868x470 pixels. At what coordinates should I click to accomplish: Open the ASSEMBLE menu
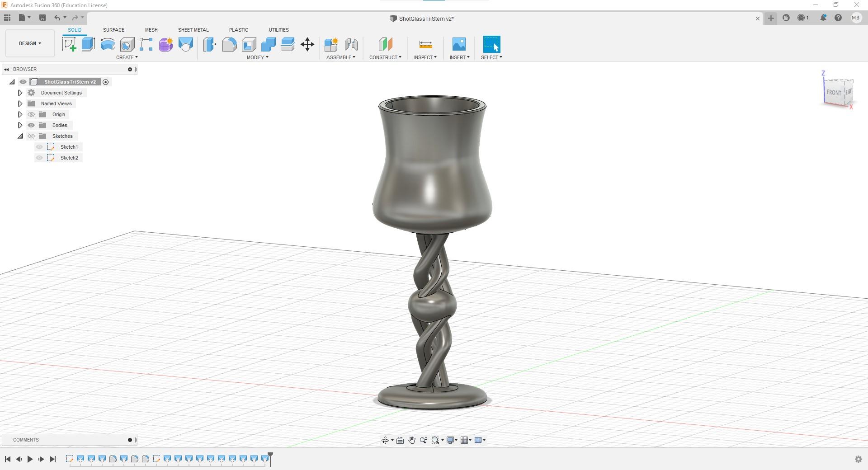tap(341, 57)
